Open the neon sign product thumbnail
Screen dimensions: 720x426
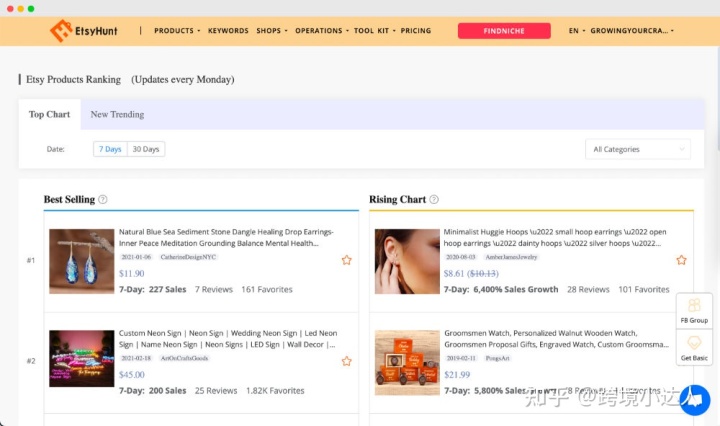(82, 359)
